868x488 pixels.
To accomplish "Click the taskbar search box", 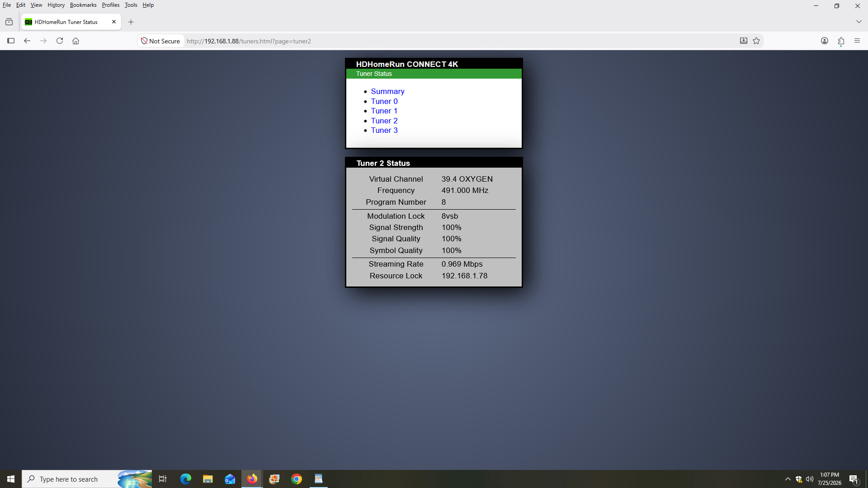I will click(x=87, y=479).
